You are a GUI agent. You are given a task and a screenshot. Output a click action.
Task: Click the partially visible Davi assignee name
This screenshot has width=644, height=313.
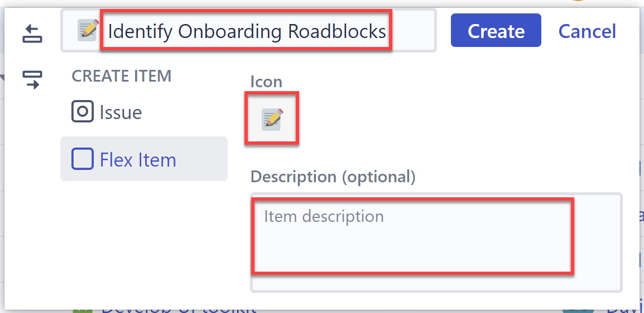click(x=624, y=309)
